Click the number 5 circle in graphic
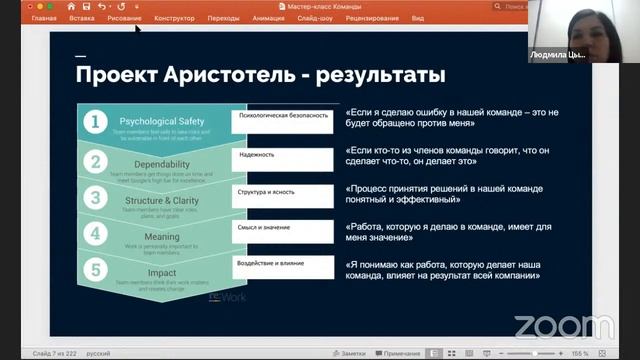 [96, 270]
